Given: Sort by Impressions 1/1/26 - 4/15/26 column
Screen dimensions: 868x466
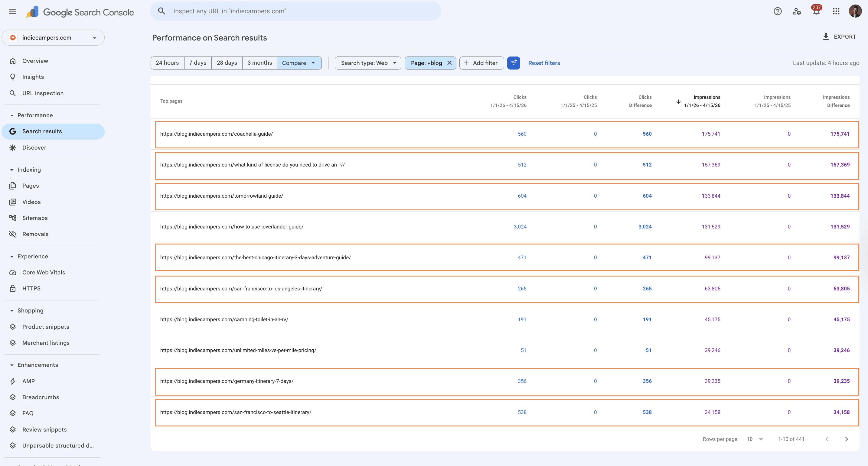Looking at the screenshot, I should click(x=702, y=101).
